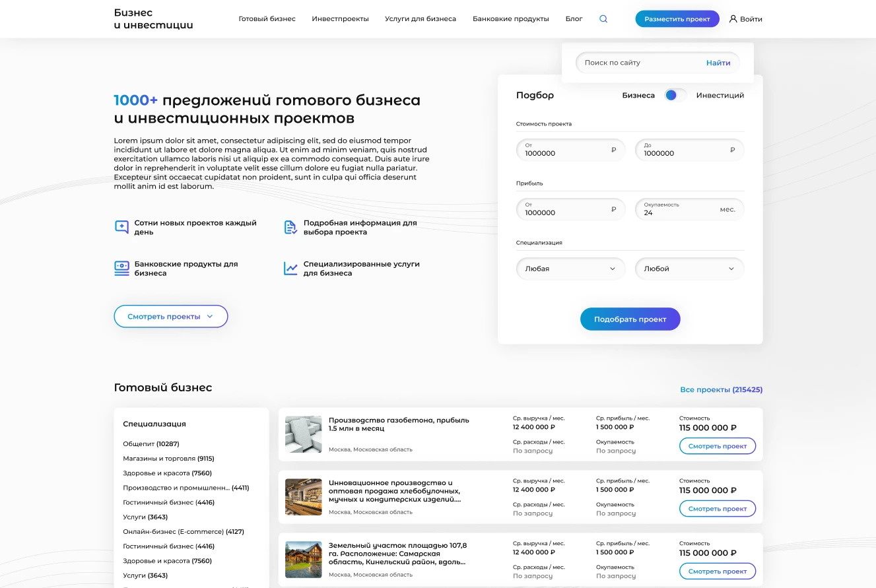Open the Земельный участок listing thumbnail
876x588 pixels.
point(304,560)
